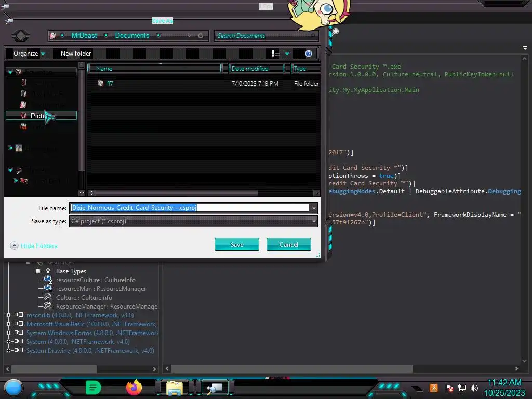The width and height of the screenshot is (532, 399).
Task: Click the refresh icon in address bar
Action: point(201,36)
